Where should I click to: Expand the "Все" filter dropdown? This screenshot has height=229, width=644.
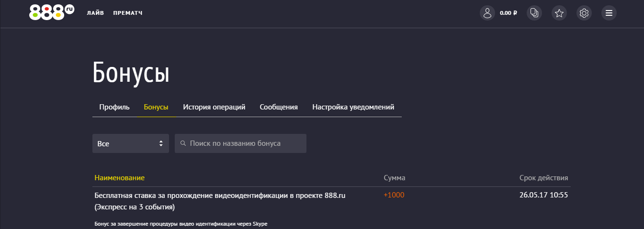coord(130,143)
